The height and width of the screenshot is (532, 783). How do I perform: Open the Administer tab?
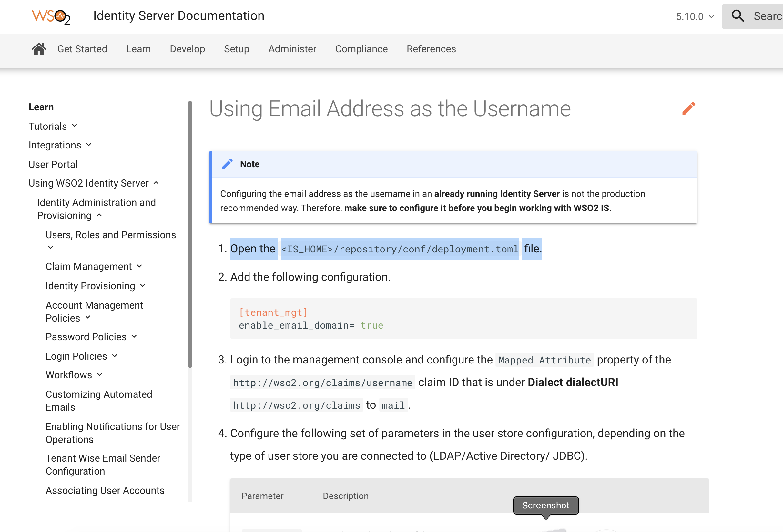pos(292,49)
